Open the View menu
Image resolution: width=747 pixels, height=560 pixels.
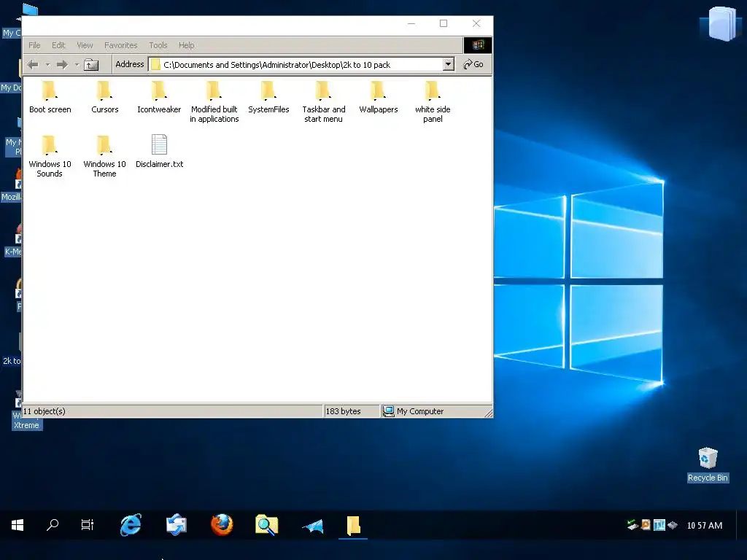pyautogui.click(x=85, y=45)
